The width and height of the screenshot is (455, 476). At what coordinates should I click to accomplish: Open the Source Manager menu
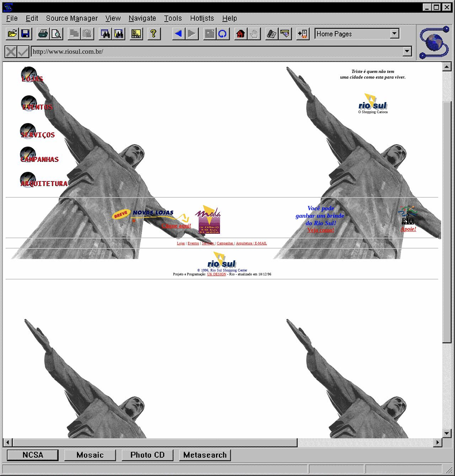tap(72, 18)
